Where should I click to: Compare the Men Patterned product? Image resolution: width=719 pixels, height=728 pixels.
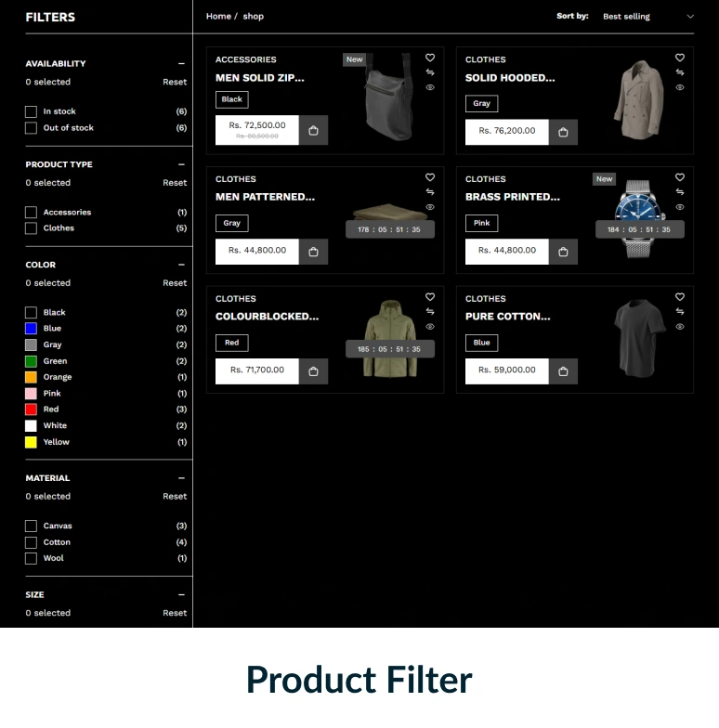click(x=430, y=191)
